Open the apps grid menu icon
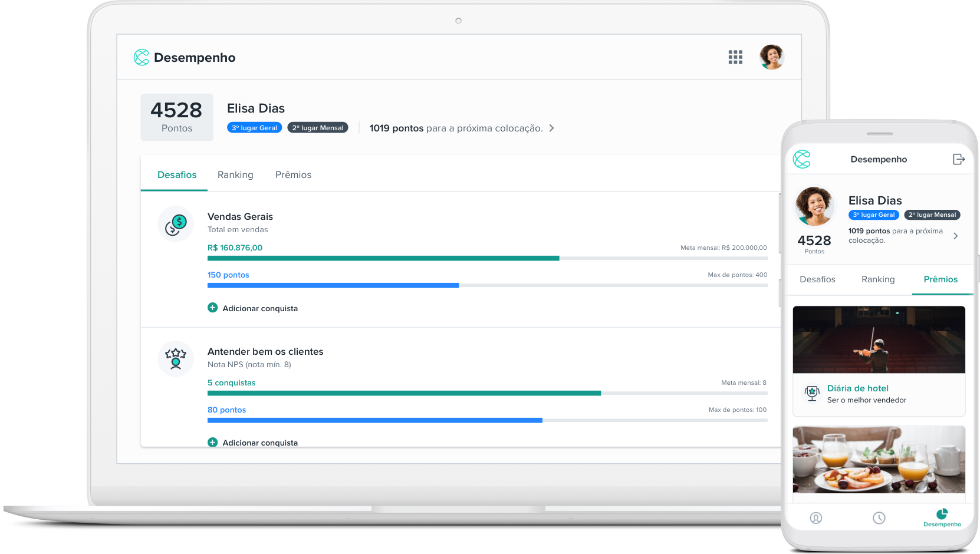This screenshot has height=554, width=980. 735,57
